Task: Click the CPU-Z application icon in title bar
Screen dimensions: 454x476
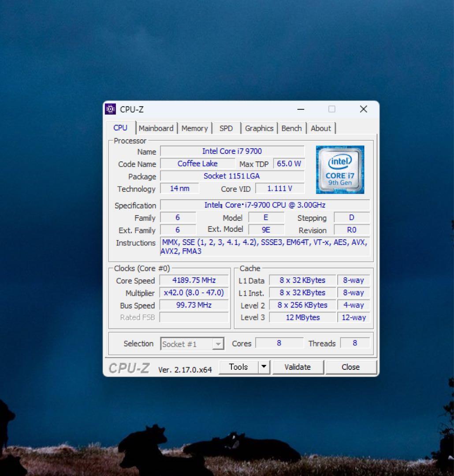Action: pyautogui.click(x=111, y=109)
